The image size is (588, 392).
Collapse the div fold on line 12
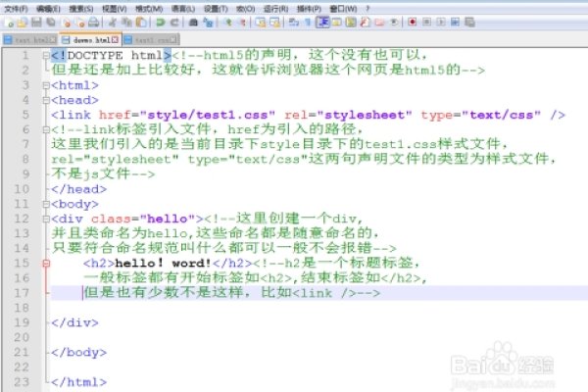[46, 219]
